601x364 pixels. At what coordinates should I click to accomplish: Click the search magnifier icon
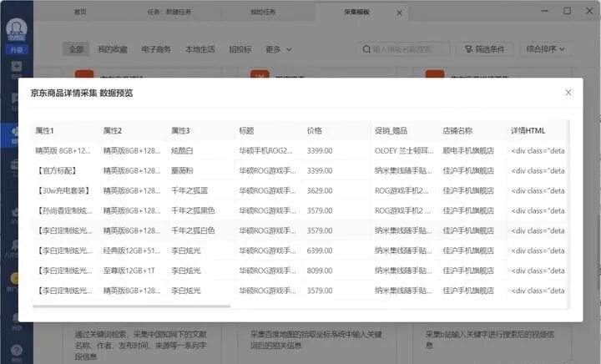coord(366,49)
